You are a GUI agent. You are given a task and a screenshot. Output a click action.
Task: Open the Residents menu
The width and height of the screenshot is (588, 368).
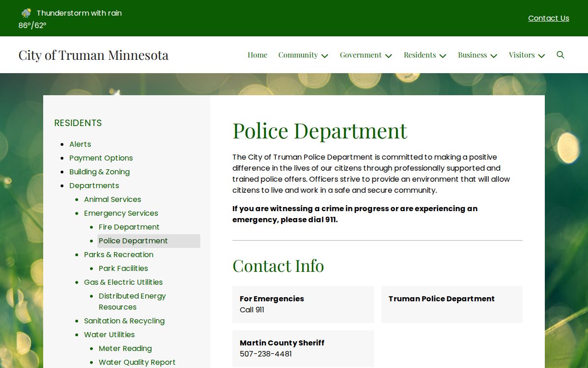tap(420, 55)
